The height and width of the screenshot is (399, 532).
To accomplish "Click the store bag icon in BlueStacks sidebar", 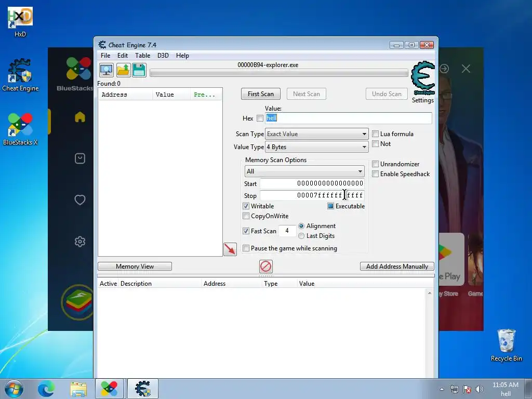I will pos(79,158).
